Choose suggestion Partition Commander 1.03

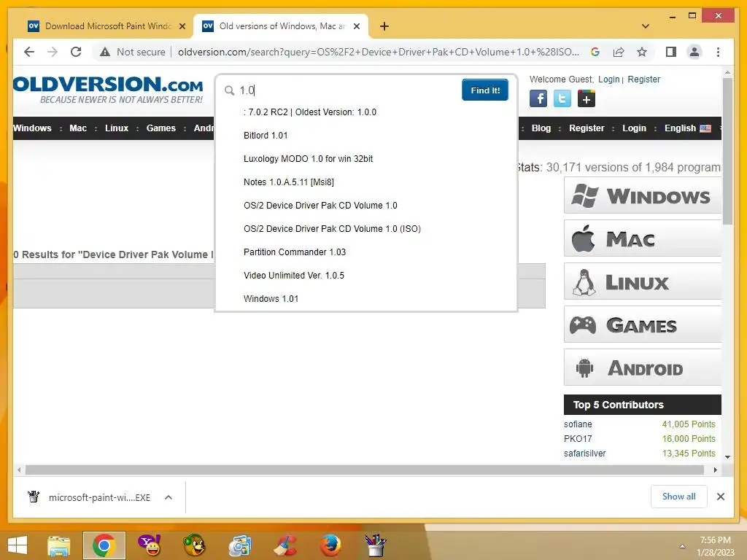pos(295,252)
